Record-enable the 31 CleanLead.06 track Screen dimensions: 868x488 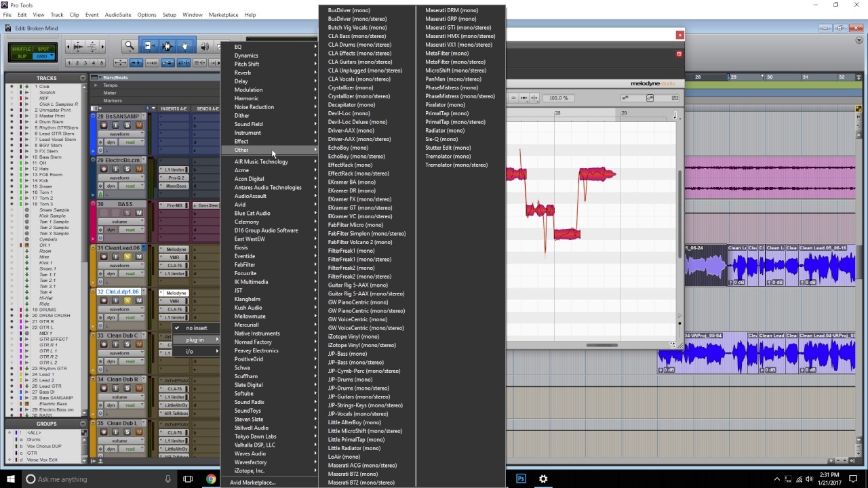(104, 257)
